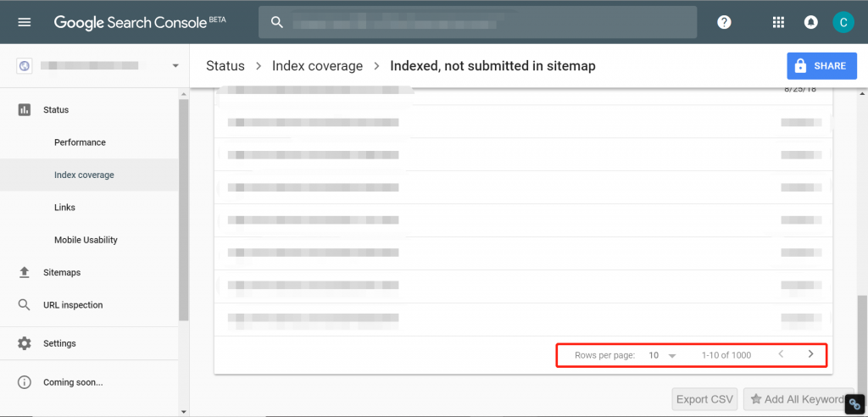868x417 pixels.
Task: Go to previous page of results
Action: [781, 354]
